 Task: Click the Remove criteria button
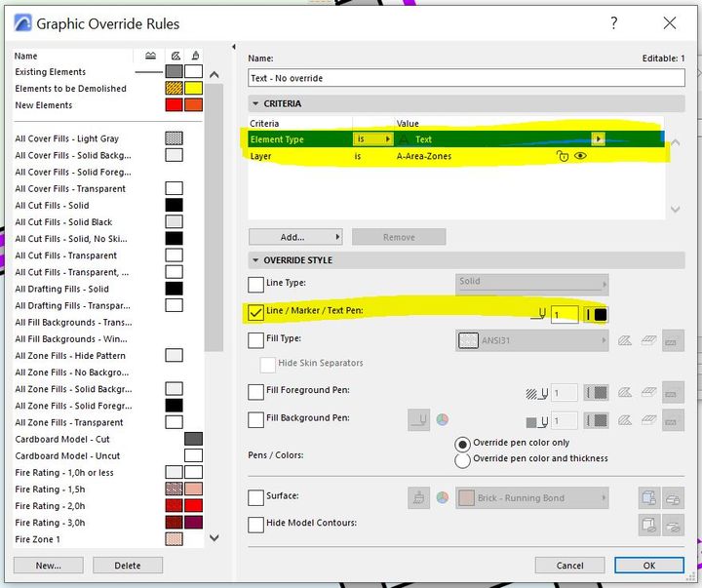(x=399, y=237)
